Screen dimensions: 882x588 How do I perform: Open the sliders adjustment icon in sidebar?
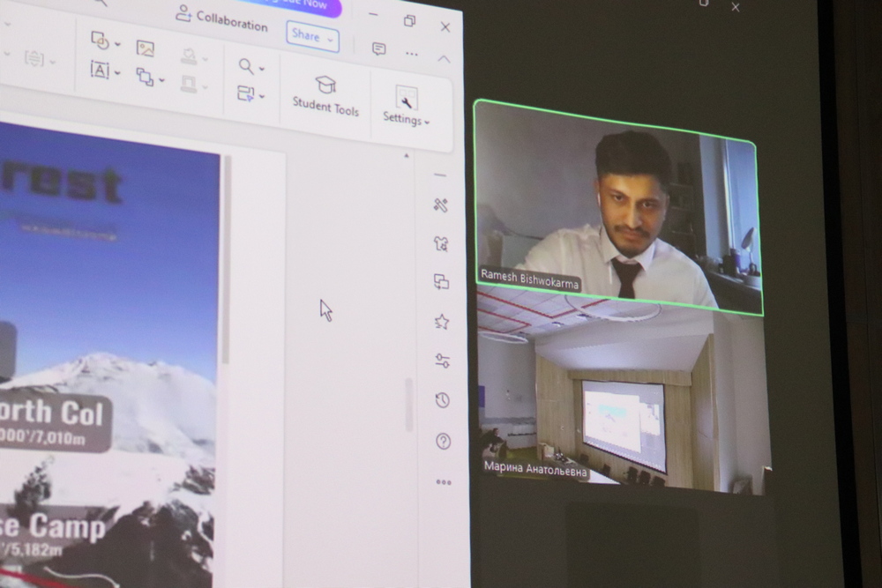point(442,361)
